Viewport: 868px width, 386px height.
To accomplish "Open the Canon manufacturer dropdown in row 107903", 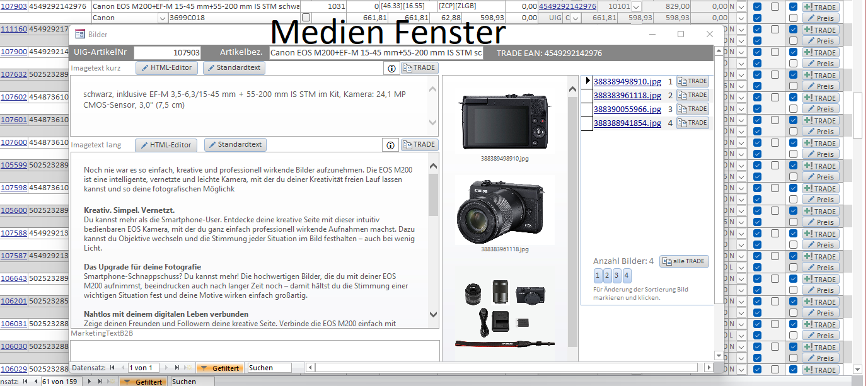I will pyautogui.click(x=163, y=18).
